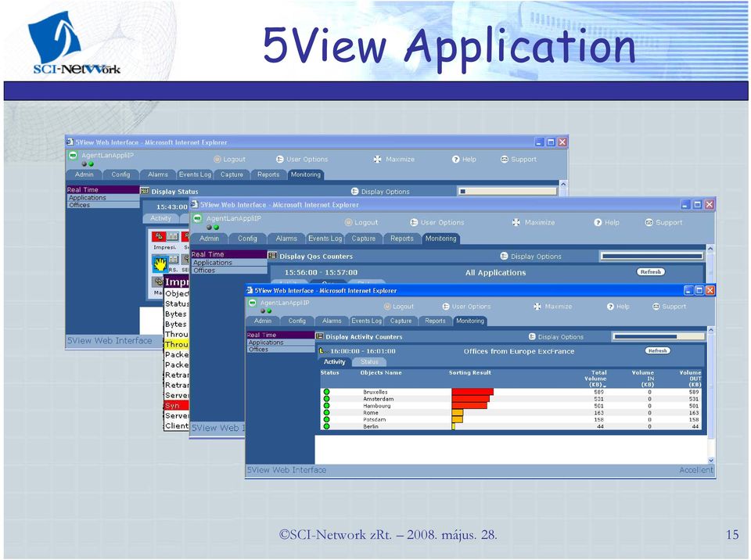Open Support in the back Display Status window
This screenshot has height=560, width=751.
pos(519,160)
